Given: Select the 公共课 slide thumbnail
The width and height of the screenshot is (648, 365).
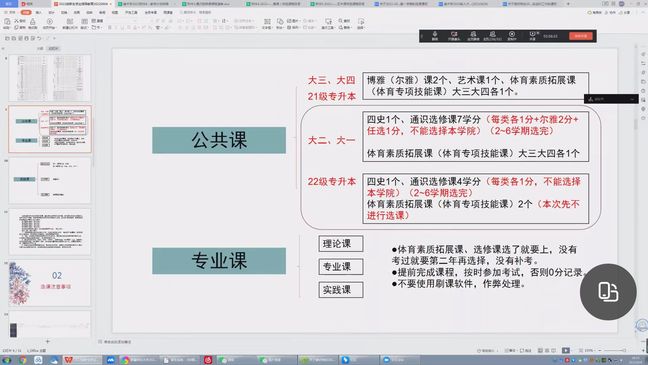Looking at the screenshot, I should 50,129.
